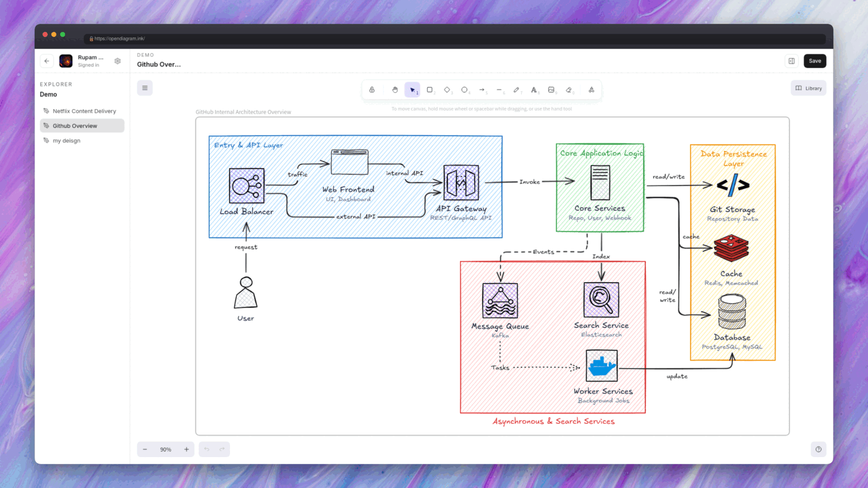
Task: Open account settings gear icon
Action: pyautogui.click(x=118, y=61)
